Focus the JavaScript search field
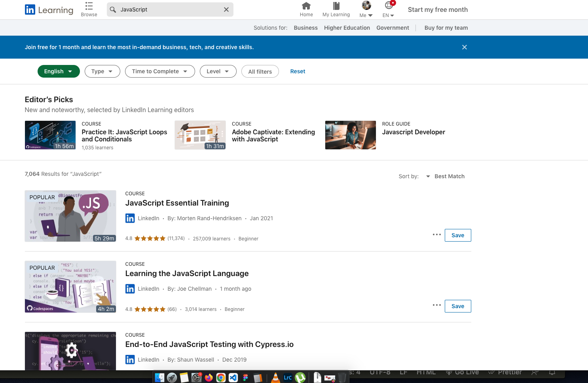 pyautogui.click(x=170, y=10)
